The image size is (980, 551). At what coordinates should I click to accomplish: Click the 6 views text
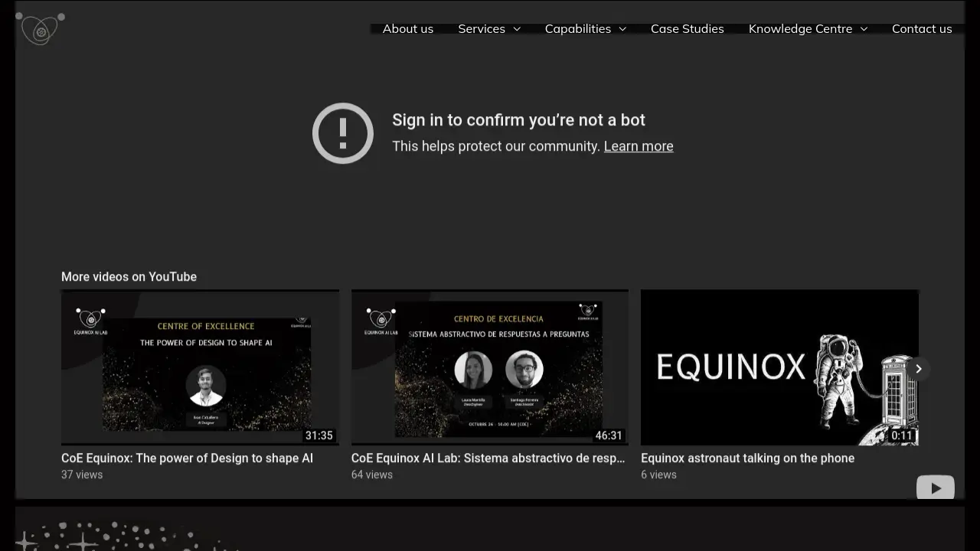pyautogui.click(x=658, y=474)
